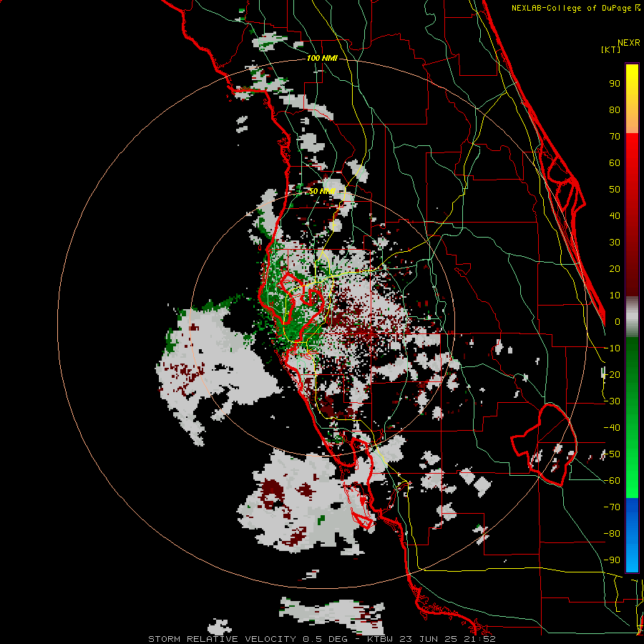Click the positive 10 value on the velocity scale
644x644 pixels.
tap(615, 295)
